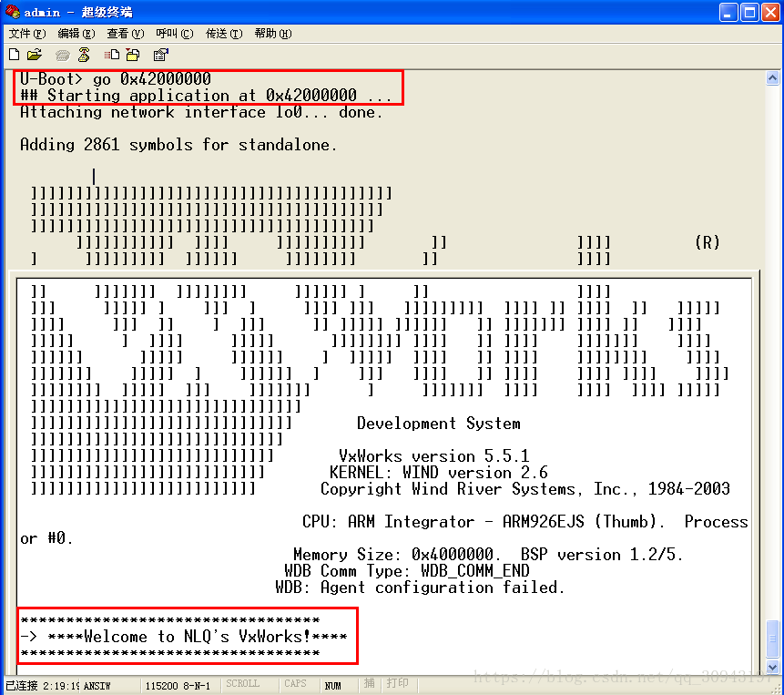784x695 pixels.
Task: Click the 'VxWorks version 5.5.1' line
Action: click(x=434, y=456)
